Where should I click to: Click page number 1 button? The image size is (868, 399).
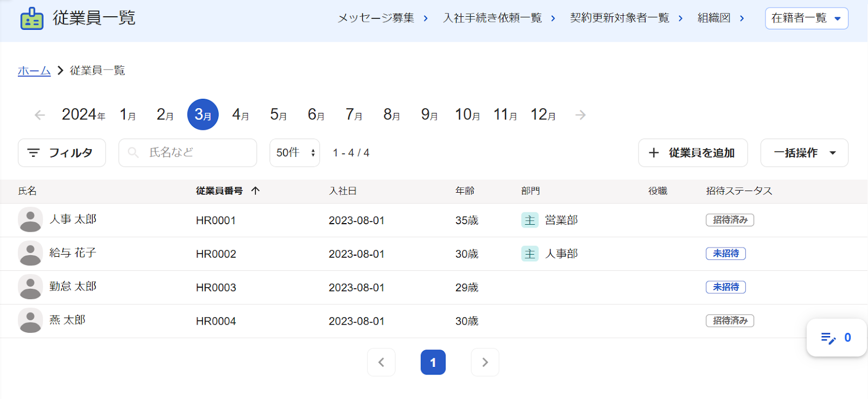click(433, 362)
